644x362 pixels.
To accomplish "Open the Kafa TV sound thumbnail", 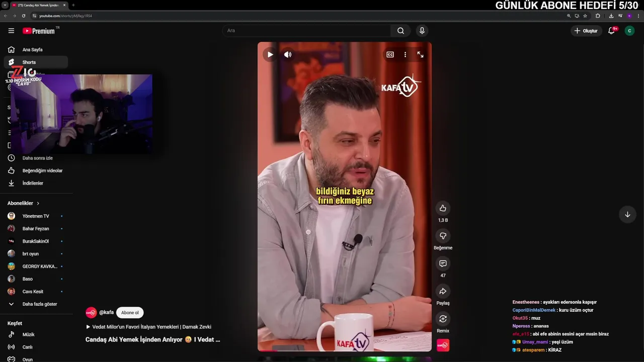I will pyautogui.click(x=443, y=345).
